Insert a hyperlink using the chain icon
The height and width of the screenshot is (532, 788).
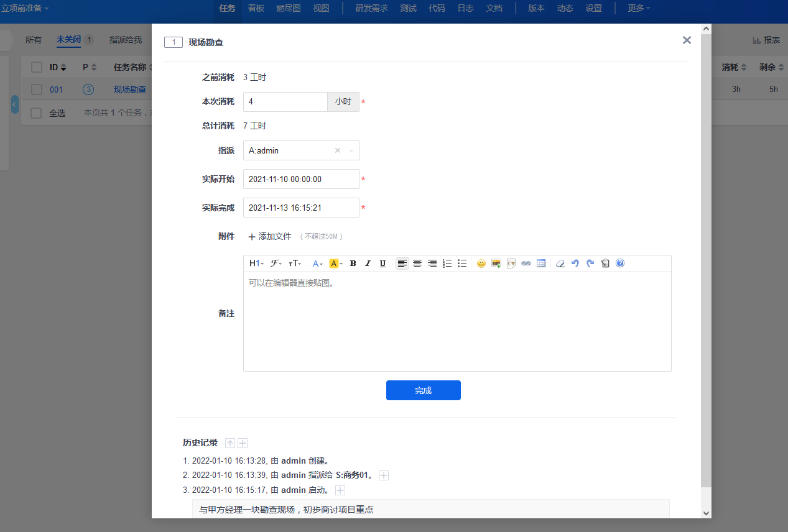click(x=526, y=264)
